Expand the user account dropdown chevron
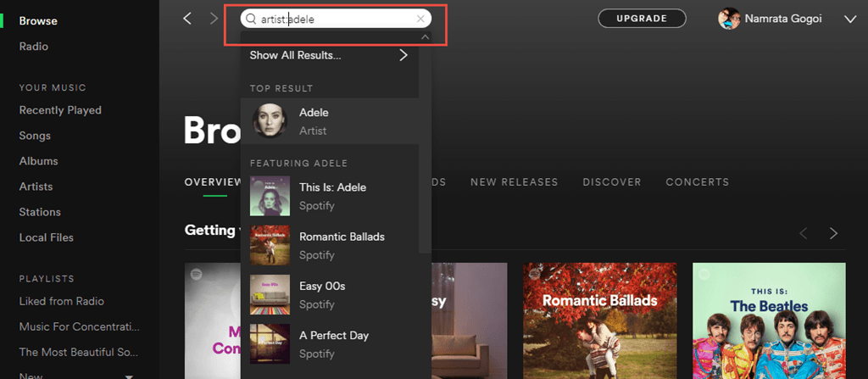The height and width of the screenshot is (379, 868). click(x=850, y=19)
